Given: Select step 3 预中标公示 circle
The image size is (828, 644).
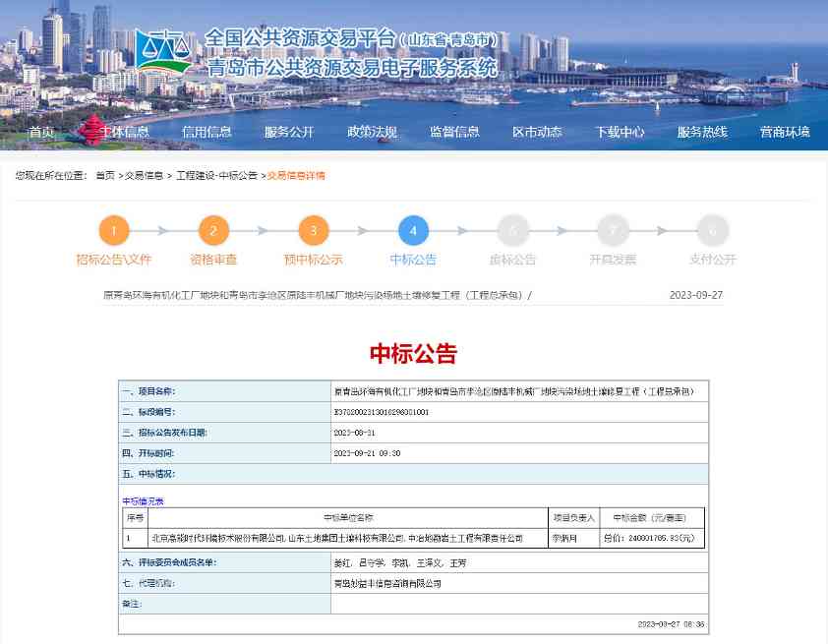Looking at the screenshot, I should pos(314,231).
